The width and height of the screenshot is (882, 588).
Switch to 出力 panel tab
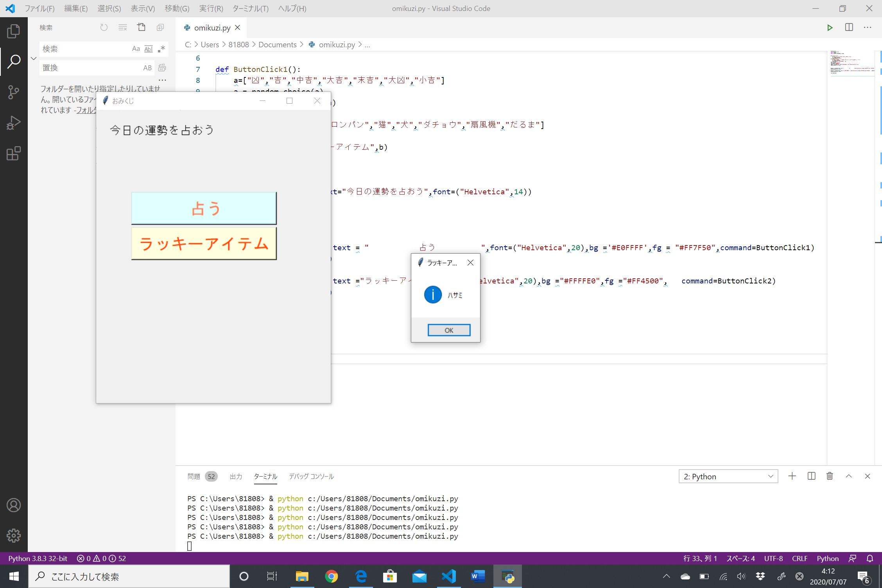tap(236, 476)
